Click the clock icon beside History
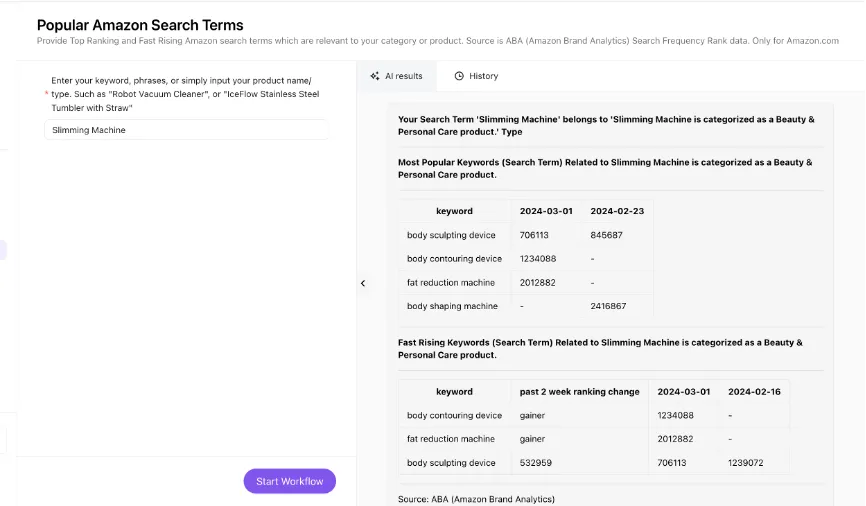This screenshot has width=866, height=506. (459, 76)
